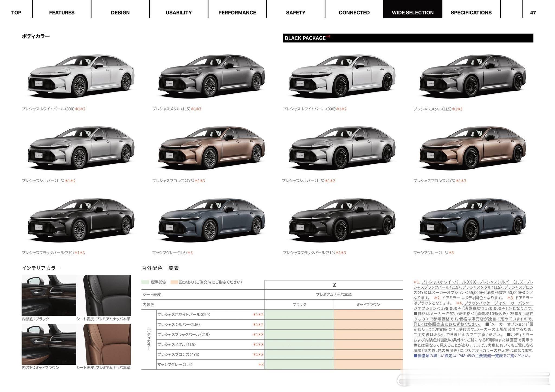Viewport: 555px width, 392px height.
Task: Open the PERFORMANCE tab
Action: [x=237, y=12]
